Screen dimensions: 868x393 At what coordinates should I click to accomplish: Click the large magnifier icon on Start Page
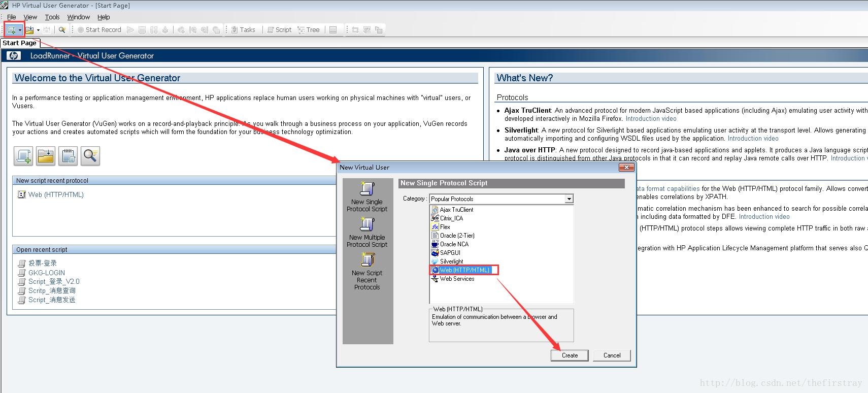(90, 156)
